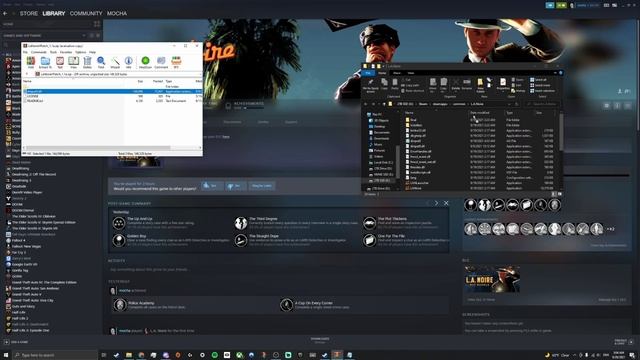Image resolution: width=640 pixels, height=360 pixels.
Task: Click the Windows Start button
Action: click(x=6, y=355)
